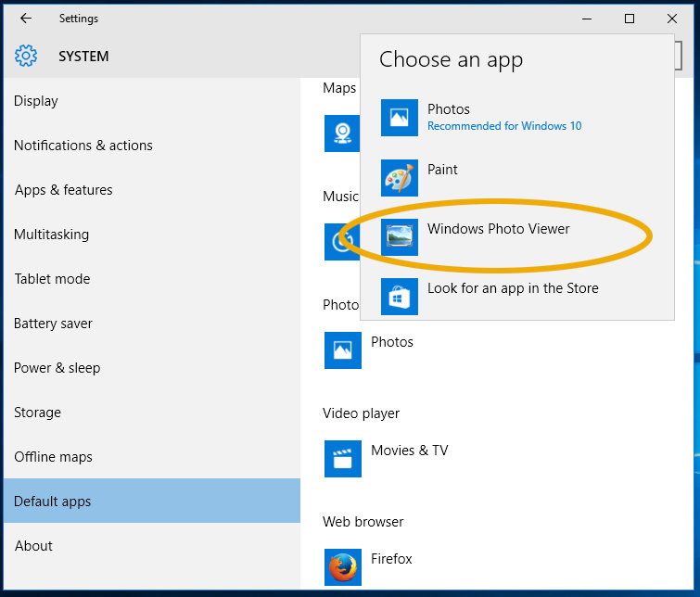Open the Display settings page

coord(152,101)
